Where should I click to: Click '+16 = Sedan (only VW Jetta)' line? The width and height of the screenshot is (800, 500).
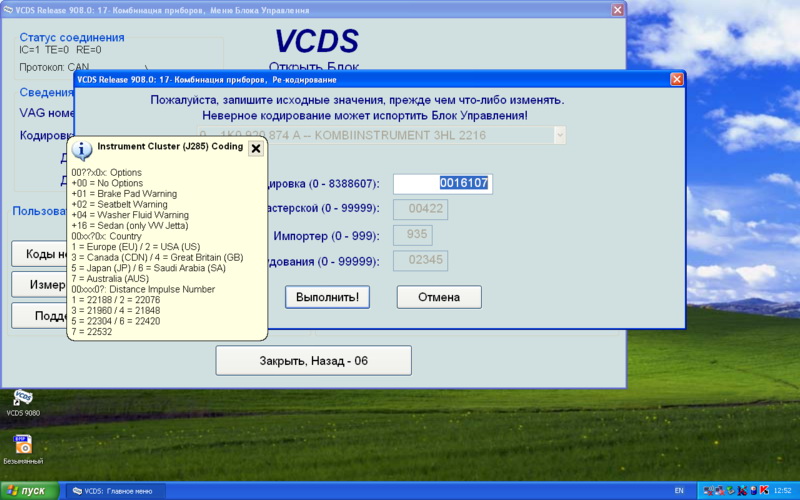[130, 226]
